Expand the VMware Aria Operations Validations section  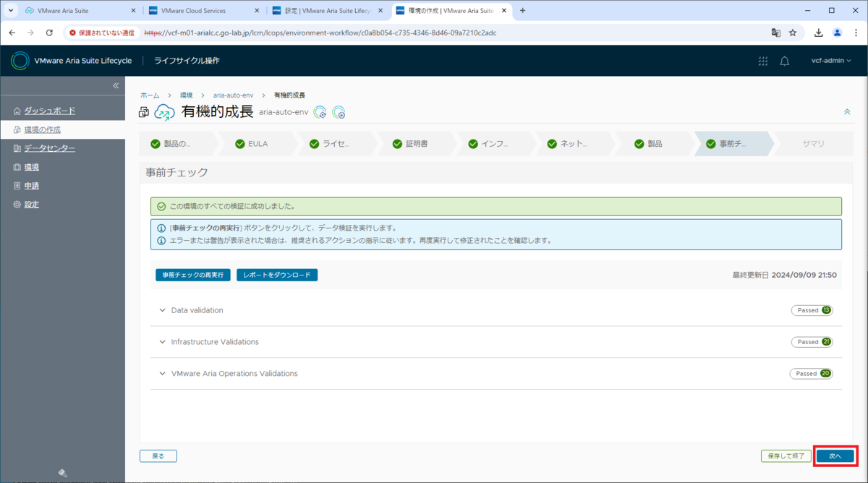point(162,374)
